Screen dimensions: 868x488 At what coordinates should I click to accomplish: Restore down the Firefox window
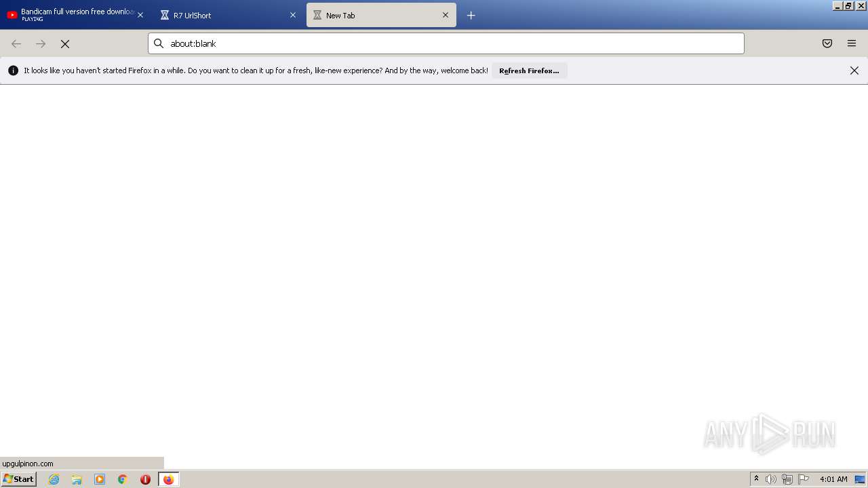click(x=848, y=5)
